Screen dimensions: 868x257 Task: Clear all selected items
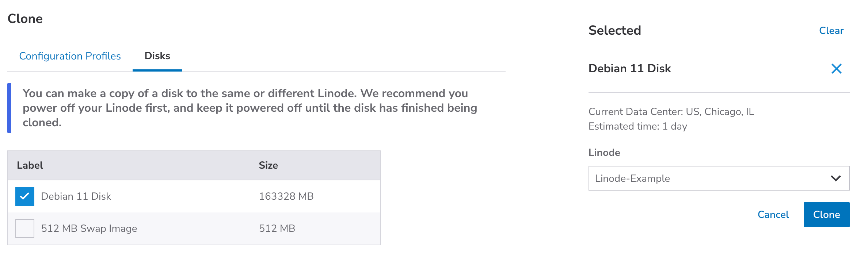(831, 31)
